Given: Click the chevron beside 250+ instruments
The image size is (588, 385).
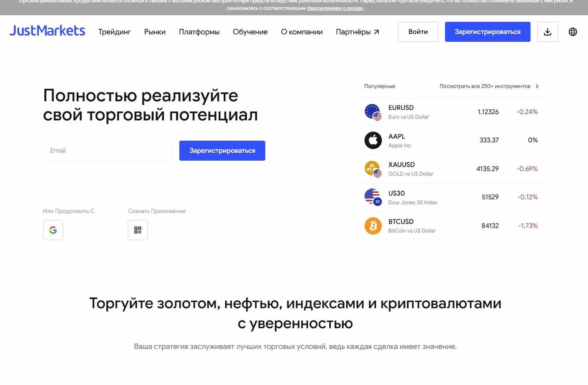Looking at the screenshot, I should coord(537,86).
